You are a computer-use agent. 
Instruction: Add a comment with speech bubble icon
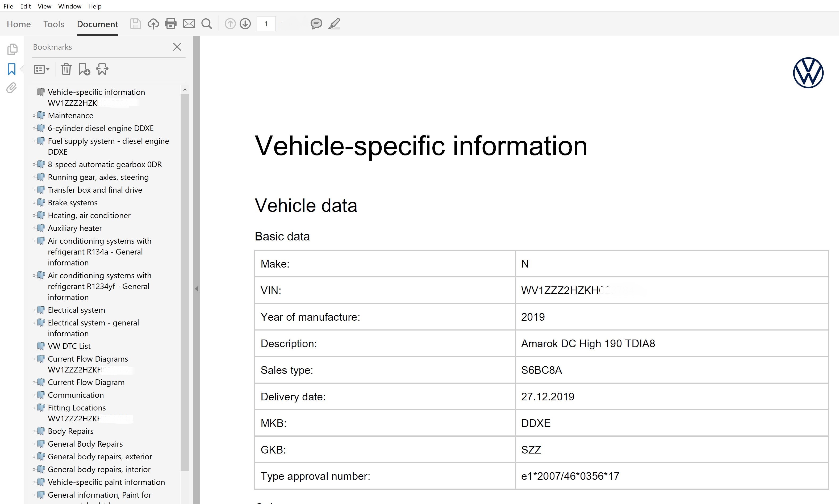(x=316, y=24)
